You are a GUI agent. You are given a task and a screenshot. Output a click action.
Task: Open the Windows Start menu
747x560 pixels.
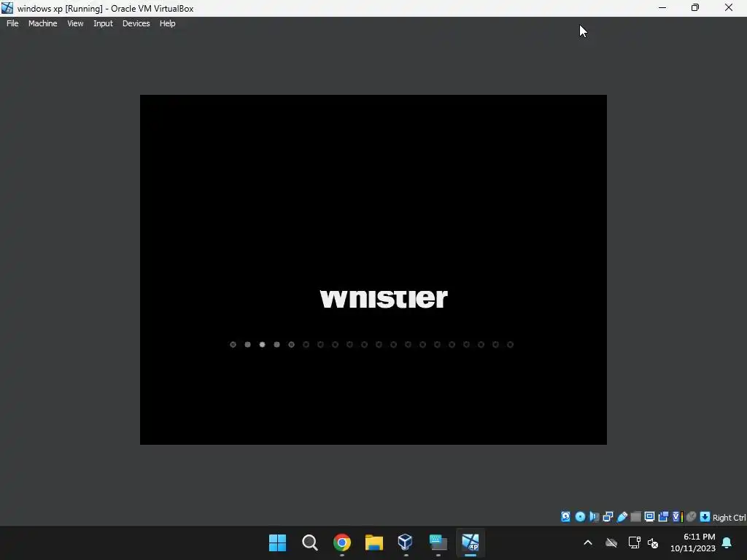pyautogui.click(x=278, y=542)
